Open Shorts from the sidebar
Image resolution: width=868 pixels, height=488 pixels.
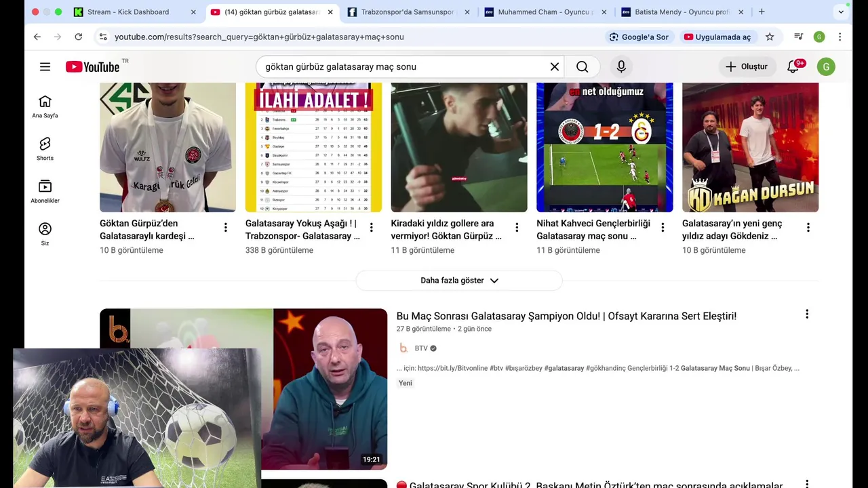pyautogui.click(x=45, y=149)
